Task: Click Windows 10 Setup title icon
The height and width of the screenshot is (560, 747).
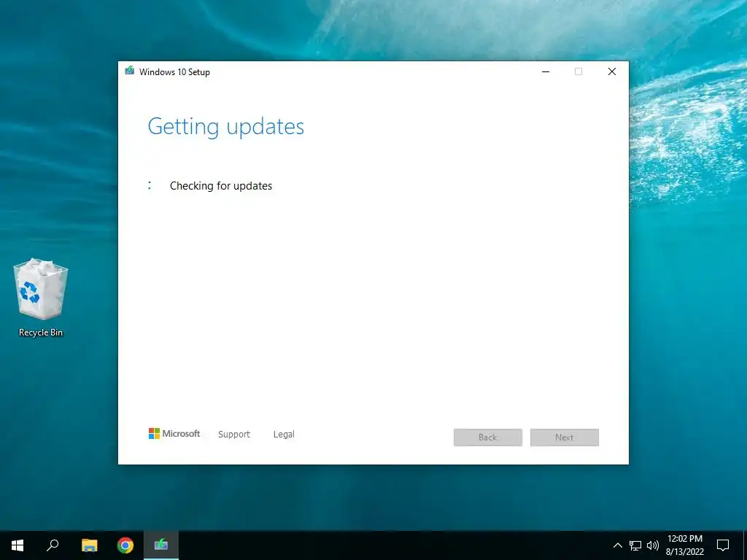Action: pos(130,71)
